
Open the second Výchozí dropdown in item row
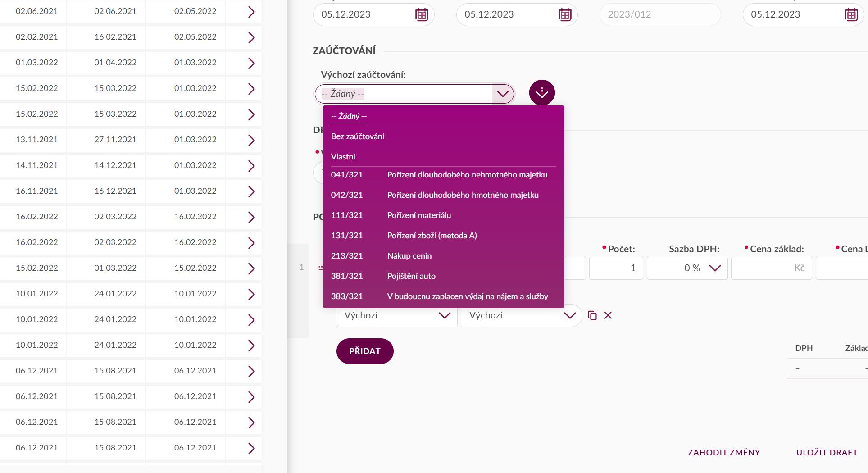tap(522, 315)
